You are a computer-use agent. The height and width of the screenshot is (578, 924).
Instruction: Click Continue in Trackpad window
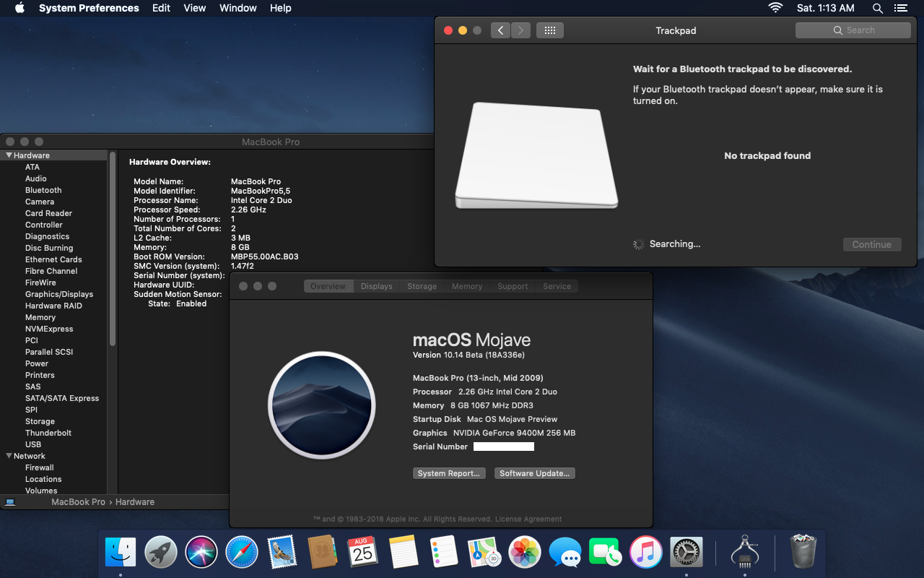click(872, 244)
